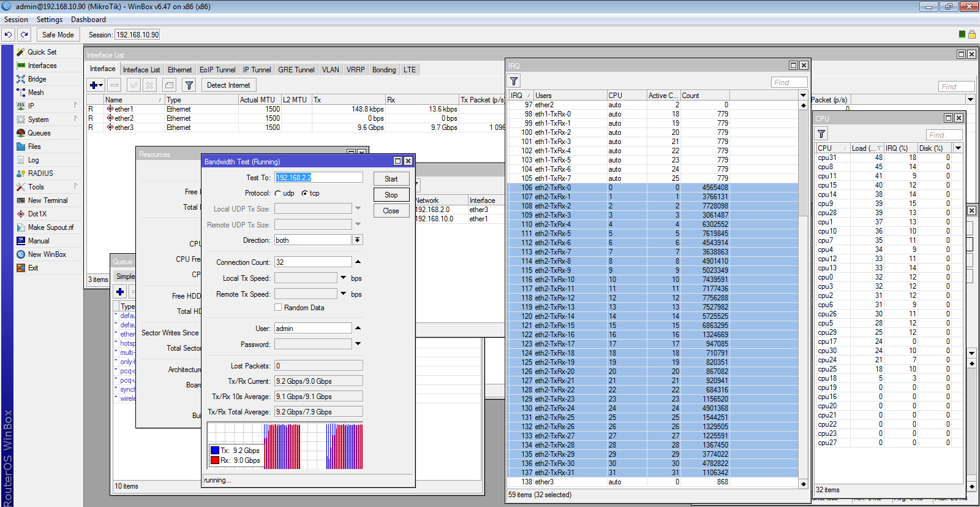This screenshot has height=507, width=980.
Task: Click the filter funnel icon in IRQ window
Action: [514, 81]
